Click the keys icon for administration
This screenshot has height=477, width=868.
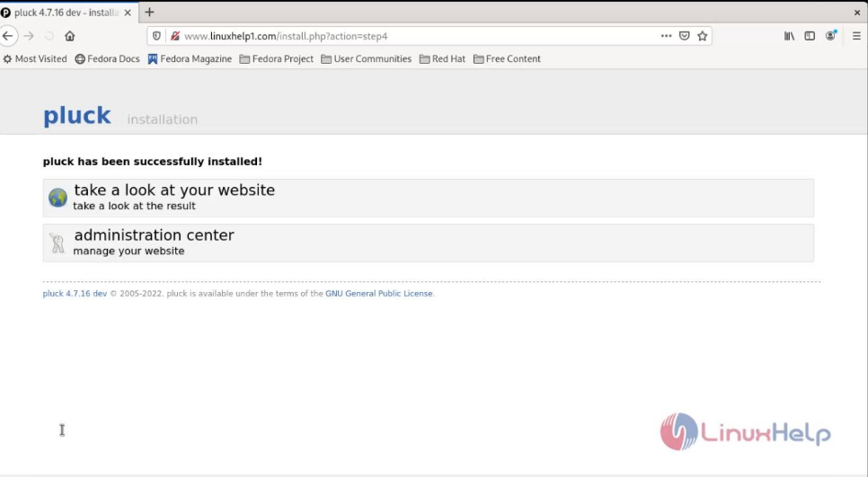click(58, 243)
